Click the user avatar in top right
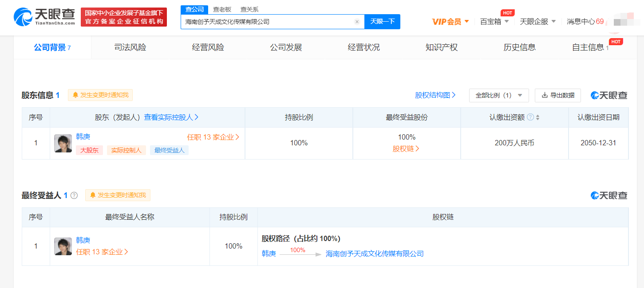644x288 pixels. point(623,21)
